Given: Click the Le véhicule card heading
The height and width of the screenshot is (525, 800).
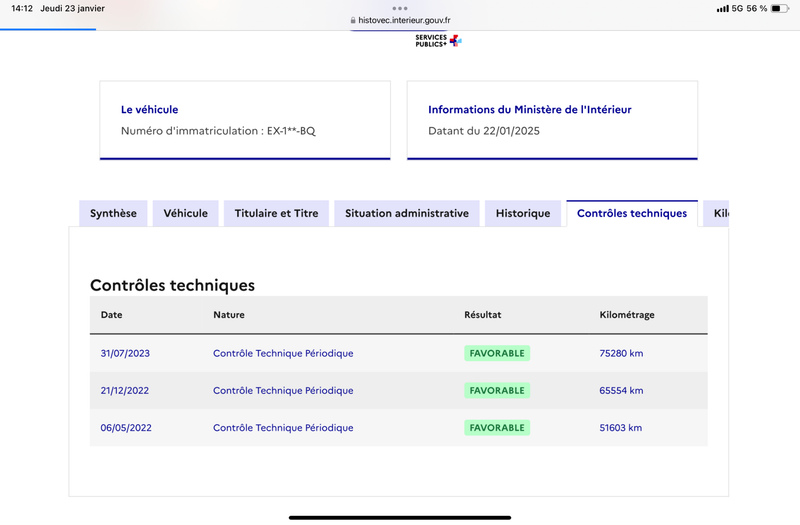Looking at the screenshot, I should (149, 109).
